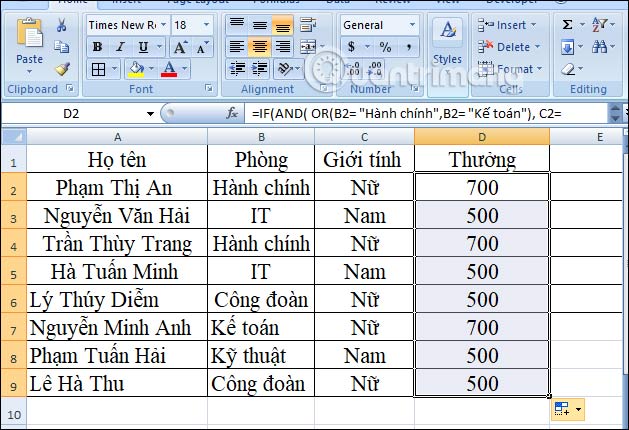Click Name Box showing D2

click(71, 114)
